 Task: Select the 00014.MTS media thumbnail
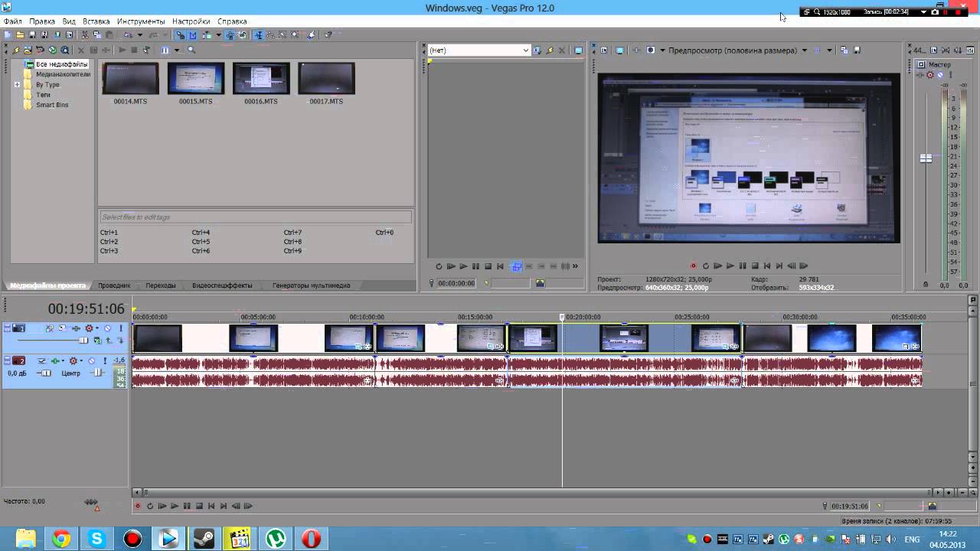coord(130,79)
